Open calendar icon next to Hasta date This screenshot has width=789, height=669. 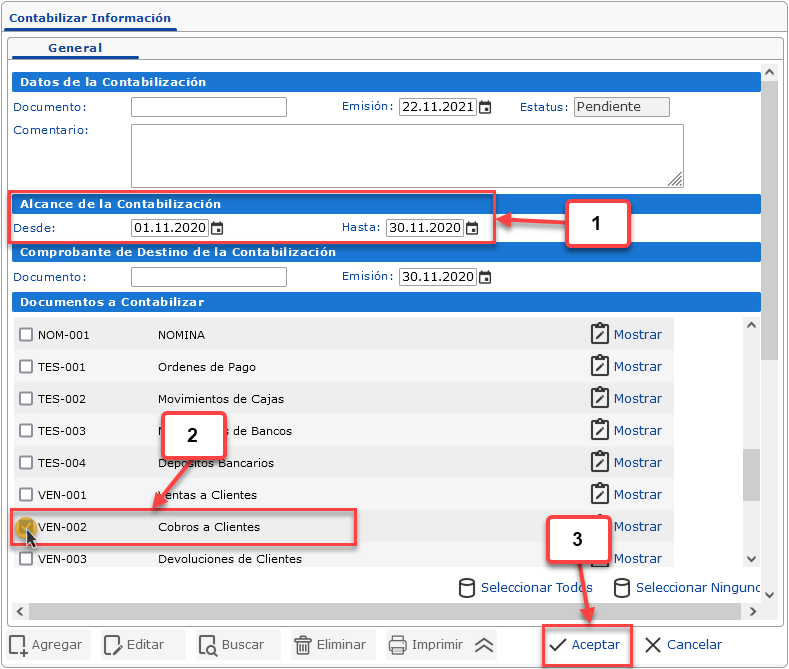[471, 228]
